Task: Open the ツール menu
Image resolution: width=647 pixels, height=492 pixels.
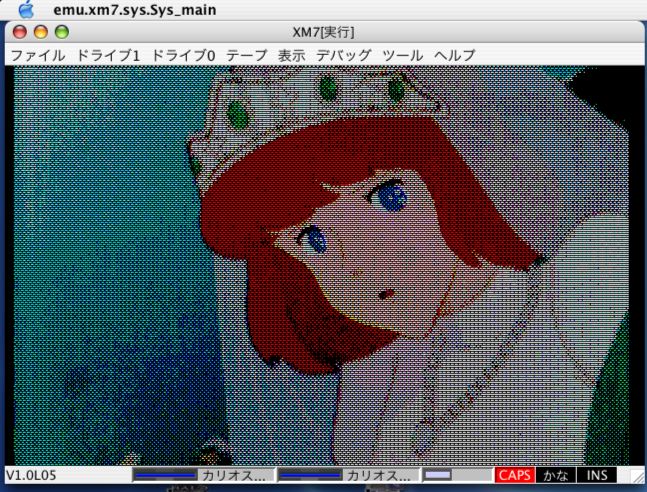Action: (403, 55)
